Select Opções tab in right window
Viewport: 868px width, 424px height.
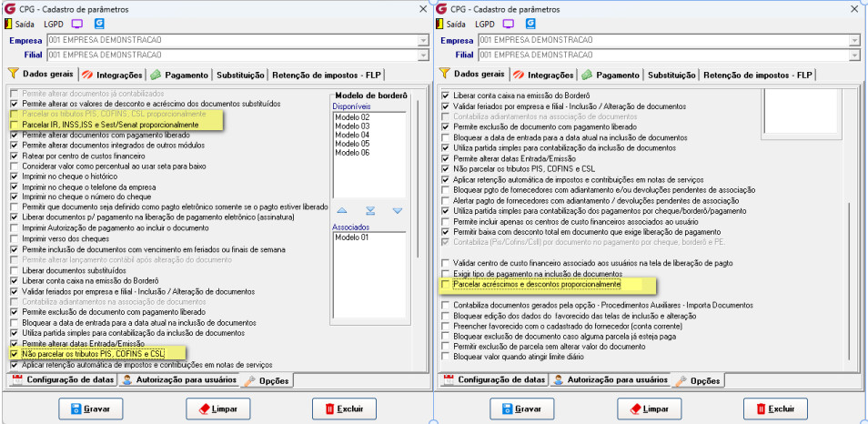pos(699,381)
